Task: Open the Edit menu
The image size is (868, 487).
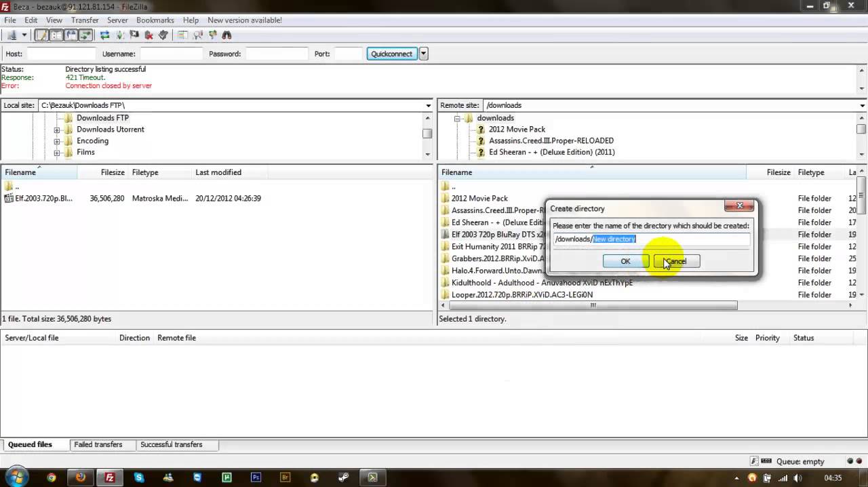Action: pos(31,20)
